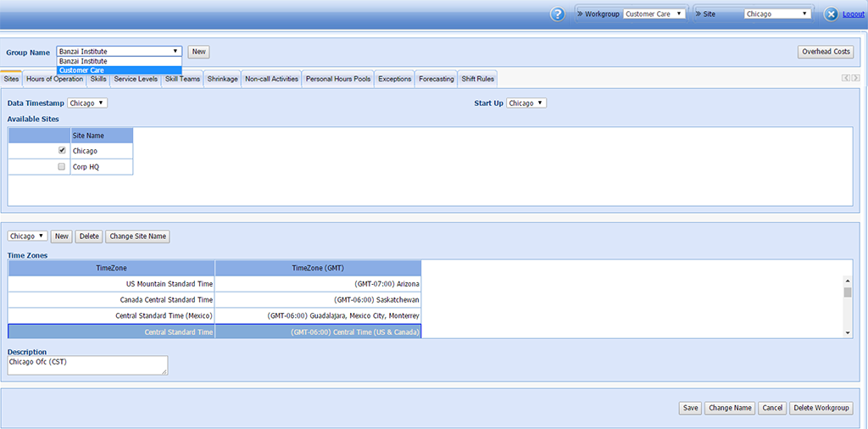The image size is (868, 429).
Task: Click the blue X logout icon
Action: [831, 14]
